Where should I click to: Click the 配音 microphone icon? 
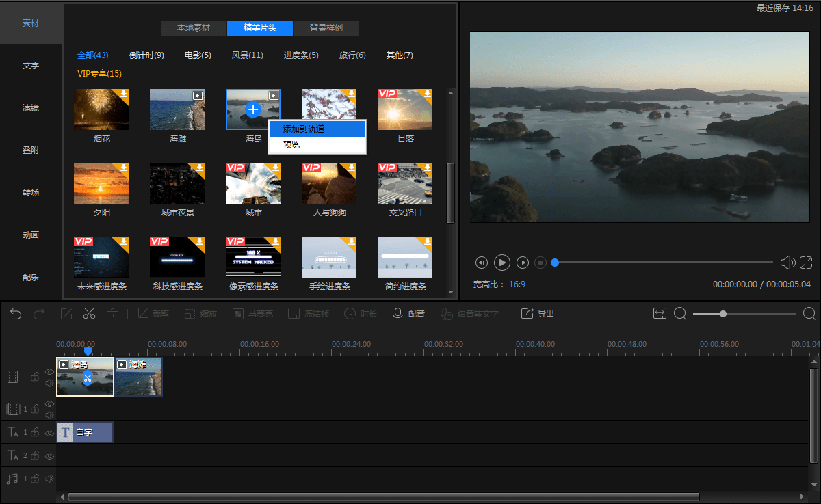point(398,314)
